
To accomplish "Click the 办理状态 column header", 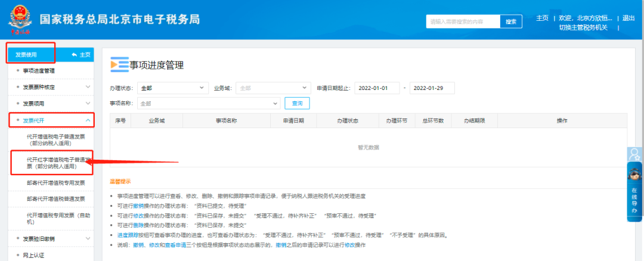I will point(348,120).
